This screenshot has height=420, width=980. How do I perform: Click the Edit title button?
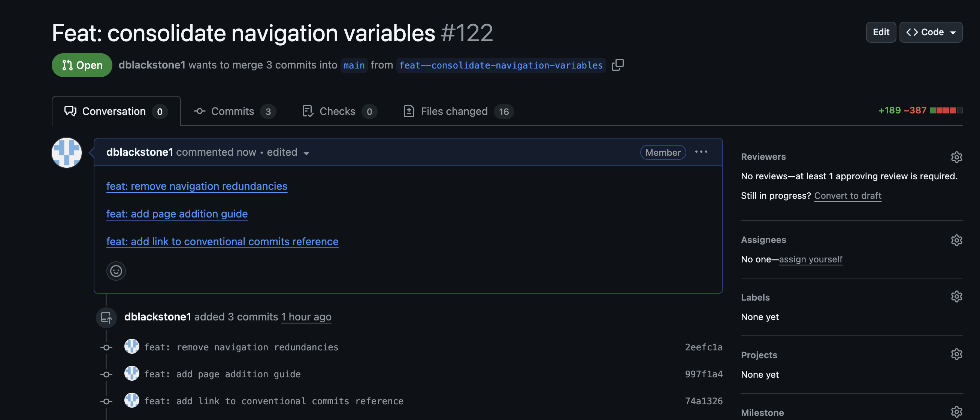tap(881, 32)
